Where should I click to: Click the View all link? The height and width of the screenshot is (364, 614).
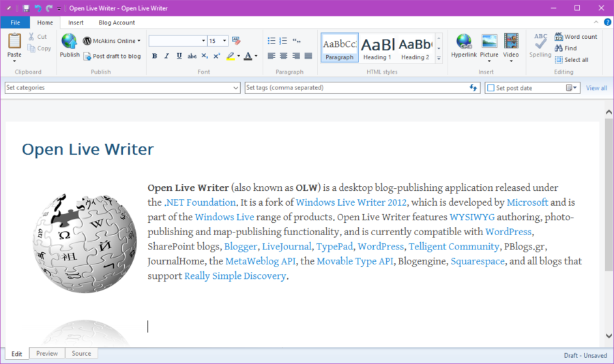(x=596, y=88)
